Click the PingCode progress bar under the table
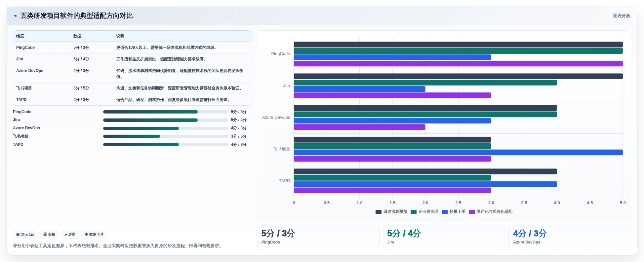The image size is (644, 262). coord(166,112)
